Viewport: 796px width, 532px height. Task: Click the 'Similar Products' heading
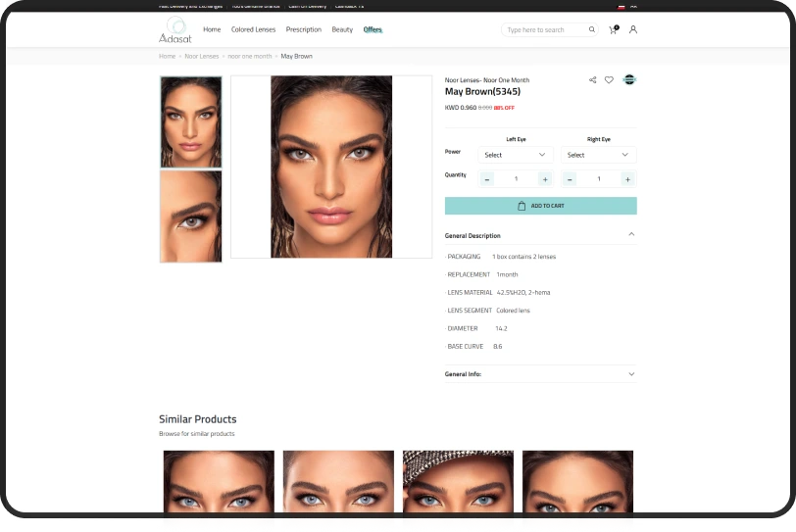(197, 419)
